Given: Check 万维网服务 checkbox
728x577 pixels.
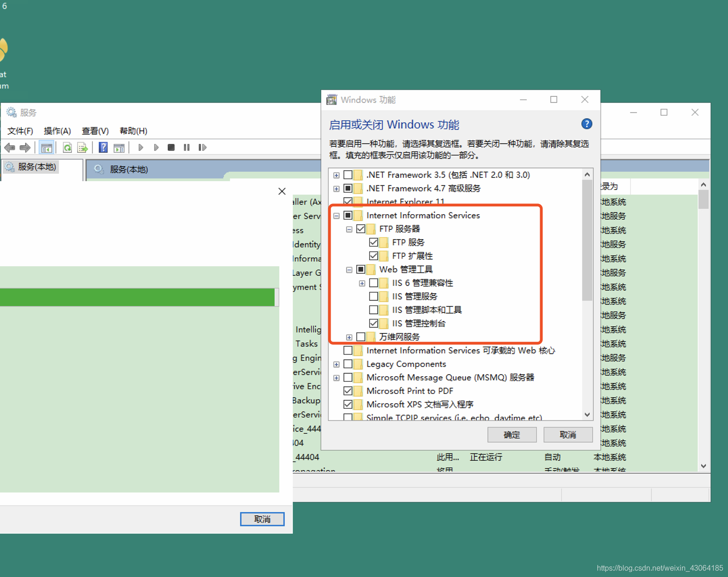Looking at the screenshot, I should (x=361, y=337).
